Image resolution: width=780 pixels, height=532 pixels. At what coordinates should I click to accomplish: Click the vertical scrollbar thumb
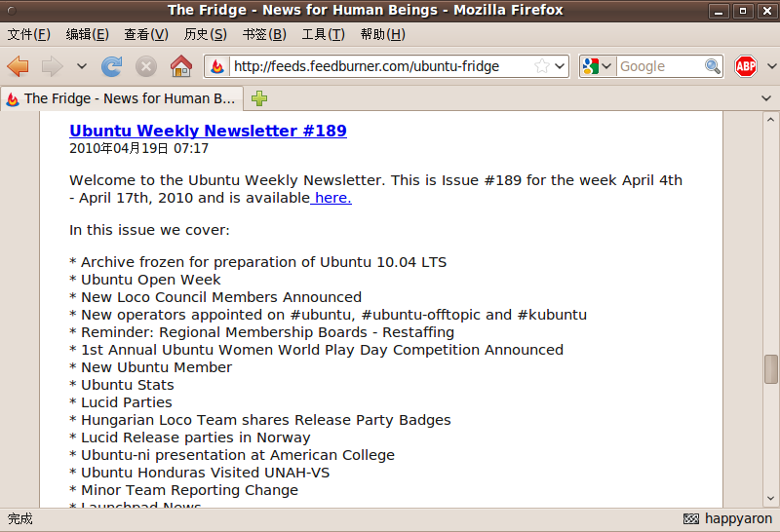coord(770,369)
